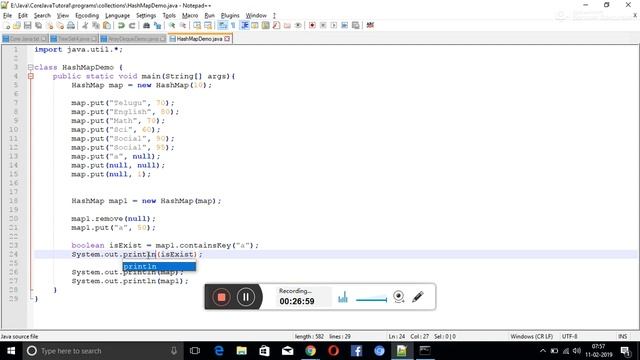This screenshot has width=640, height=360.
Task: Switch to the Core Java txt tab
Action: pyautogui.click(x=24, y=39)
